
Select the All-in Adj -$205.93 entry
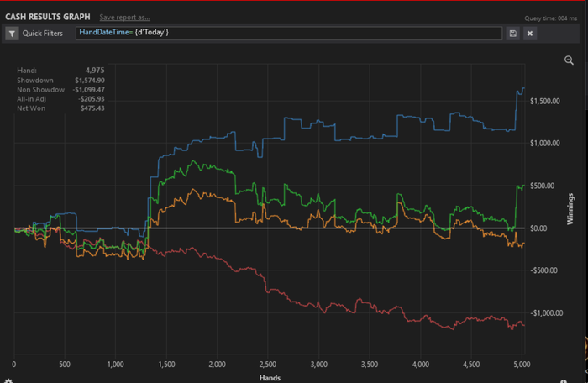click(x=60, y=99)
